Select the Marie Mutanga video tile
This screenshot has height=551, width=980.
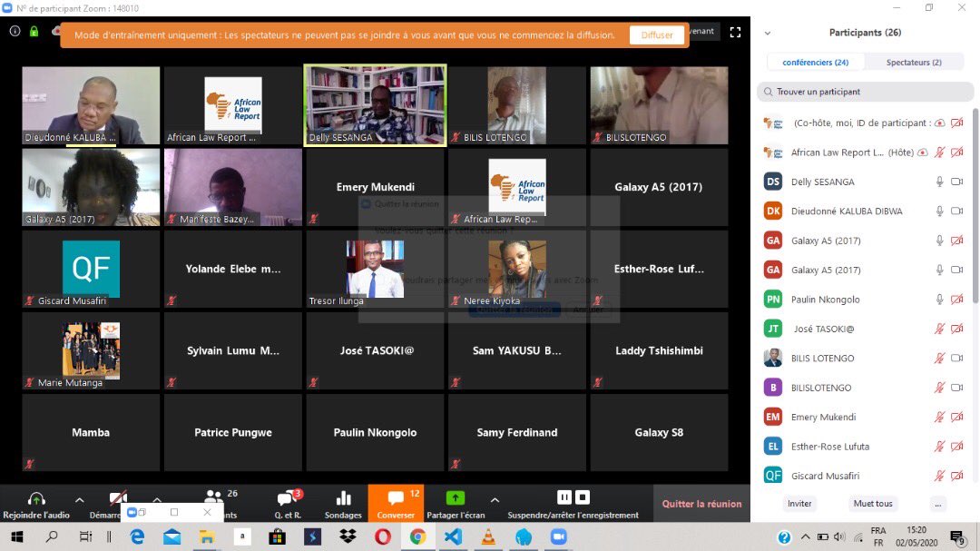(91, 351)
